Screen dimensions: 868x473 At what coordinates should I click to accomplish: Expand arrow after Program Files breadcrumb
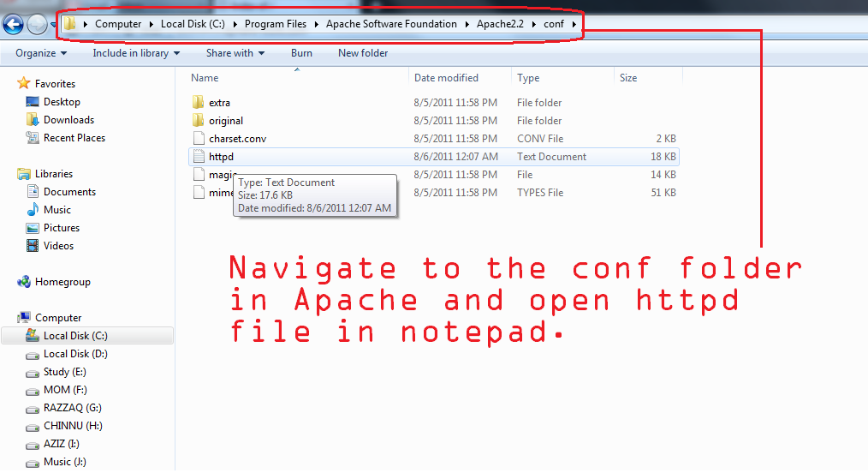pyautogui.click(x=316, y=24)
